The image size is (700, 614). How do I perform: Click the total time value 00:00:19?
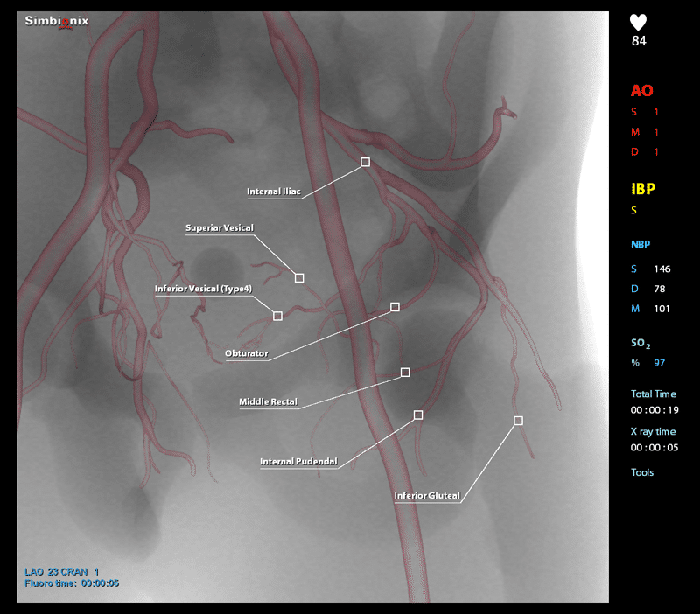654,410
